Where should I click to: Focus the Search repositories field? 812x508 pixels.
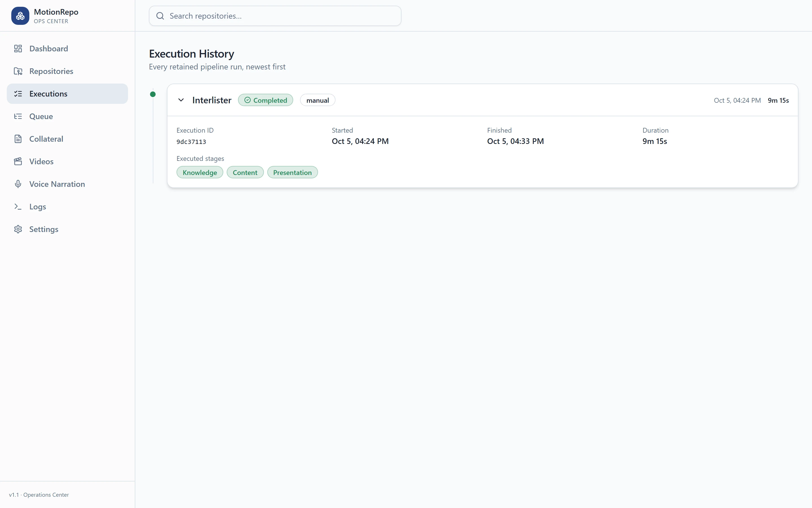tap(275, 16)
